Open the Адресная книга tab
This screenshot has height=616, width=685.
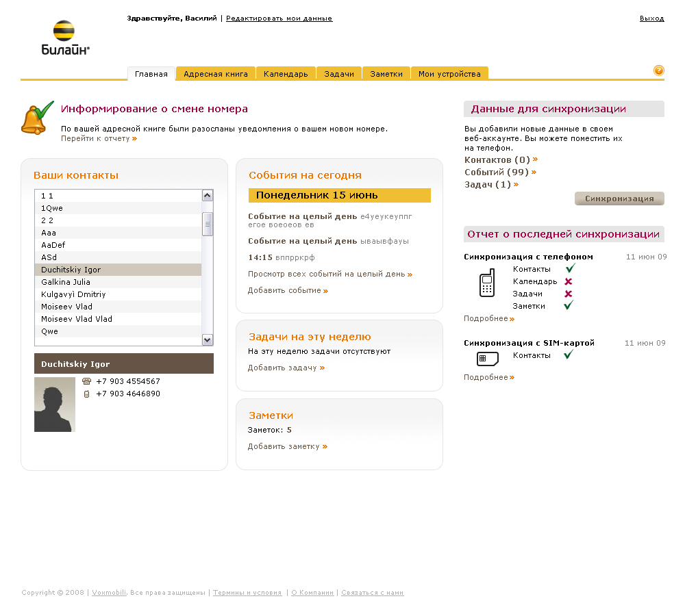[x=215, y=74]
